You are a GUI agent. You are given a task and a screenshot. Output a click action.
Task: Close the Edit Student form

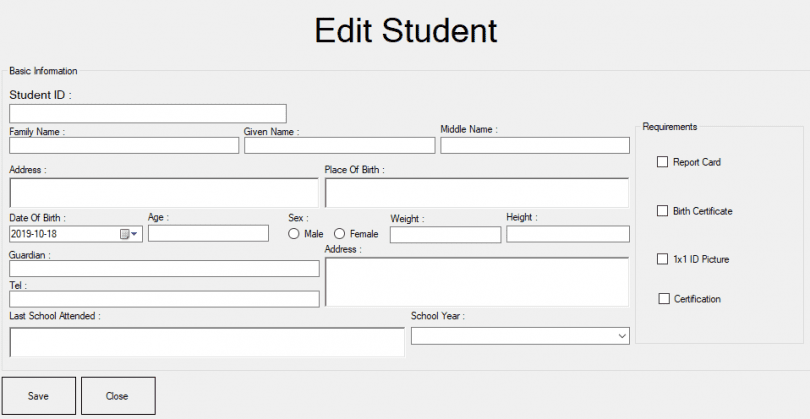[x=118, y=396]
